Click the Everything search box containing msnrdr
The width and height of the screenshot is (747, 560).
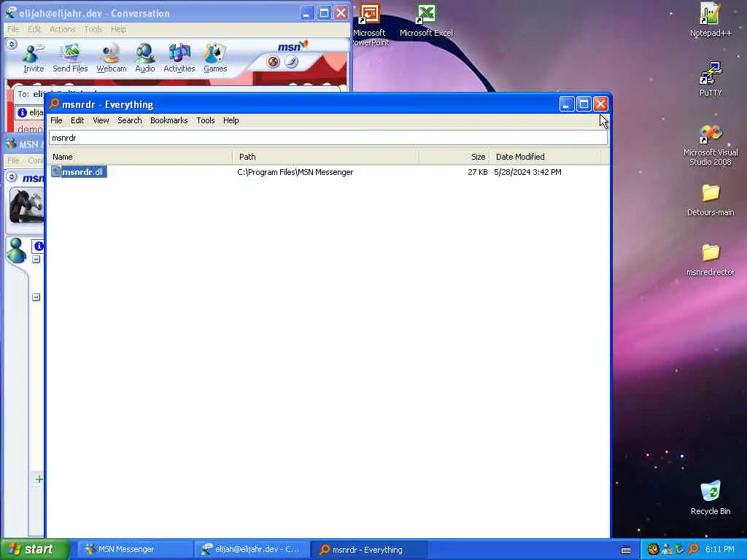pyautogui.click(x=328, y=138)
